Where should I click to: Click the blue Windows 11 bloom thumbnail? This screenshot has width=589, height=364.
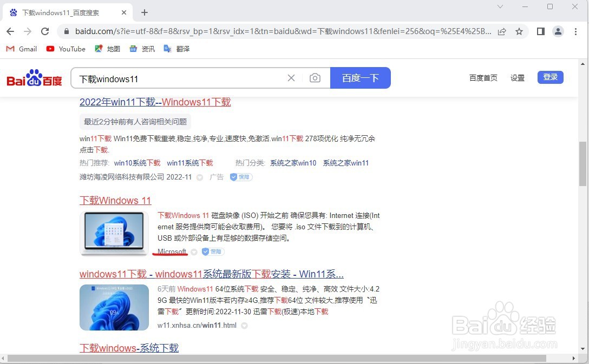114,307
